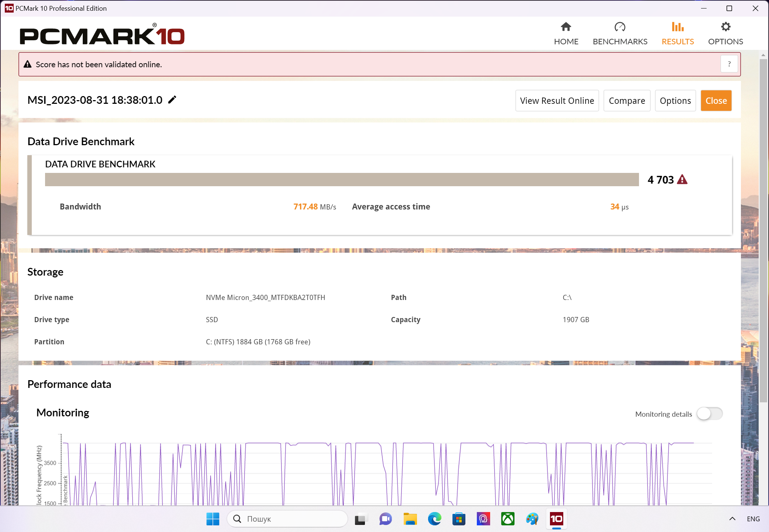Show hidden system tray icons chevron
769x532 pixels.
732,519
